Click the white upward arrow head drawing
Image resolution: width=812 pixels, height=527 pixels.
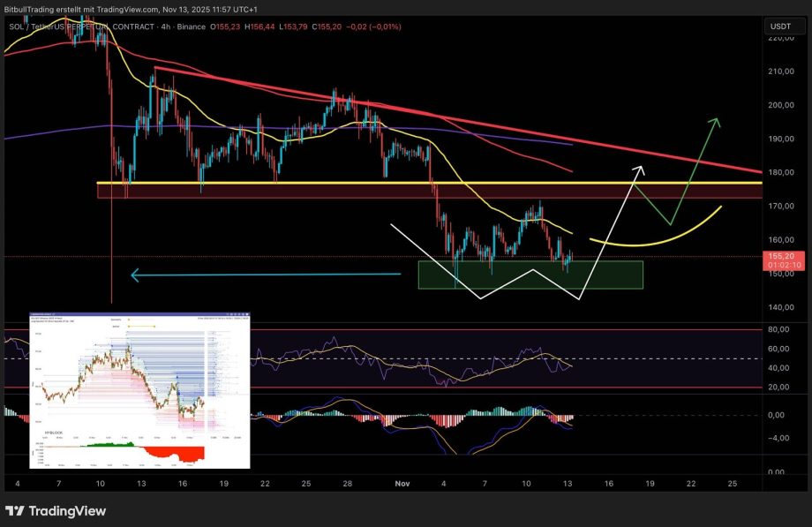pyautogui.click(x=638, y=168)
